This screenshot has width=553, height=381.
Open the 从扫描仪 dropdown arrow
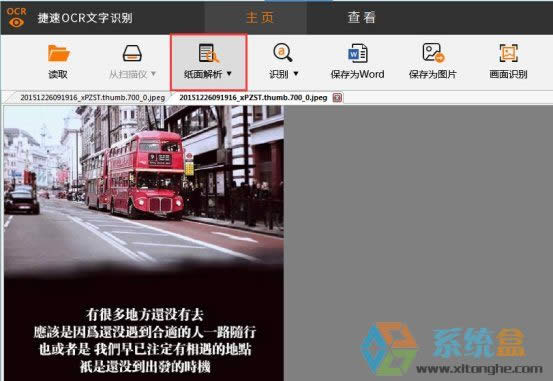[153, 74]
